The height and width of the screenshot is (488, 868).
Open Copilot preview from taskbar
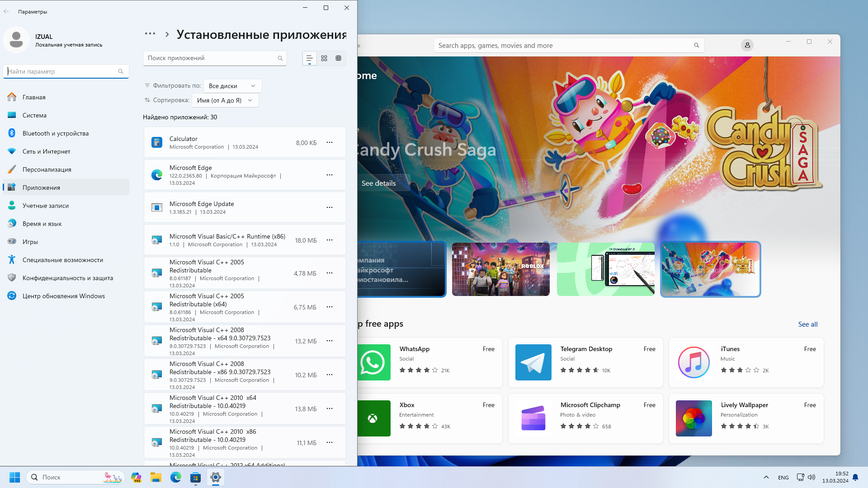point(136,477)
